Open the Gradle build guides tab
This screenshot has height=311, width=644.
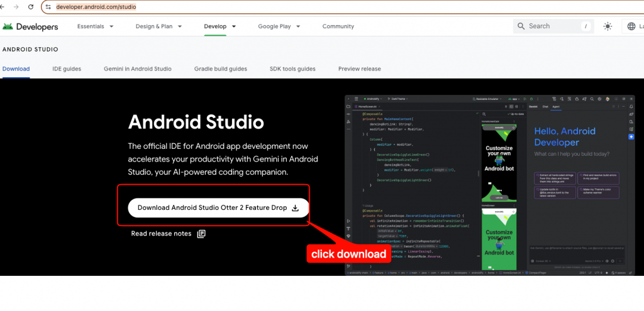pyautogui.click(x=220, y=68)
